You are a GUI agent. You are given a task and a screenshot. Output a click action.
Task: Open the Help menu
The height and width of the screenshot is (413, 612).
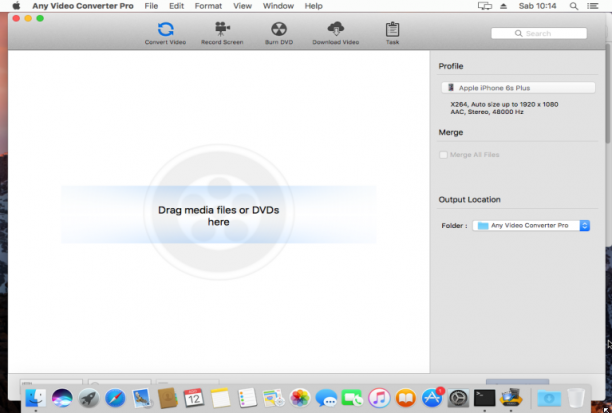313,6
